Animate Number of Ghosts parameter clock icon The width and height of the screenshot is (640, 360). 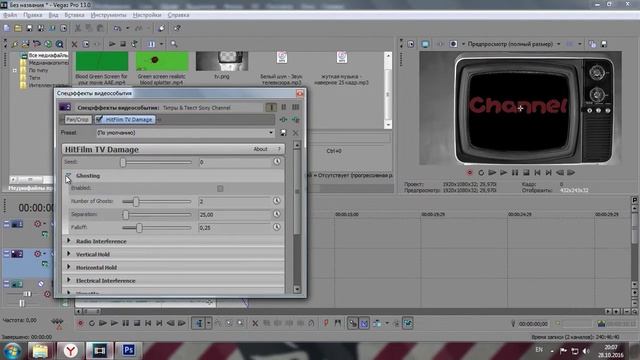[277, 201]
